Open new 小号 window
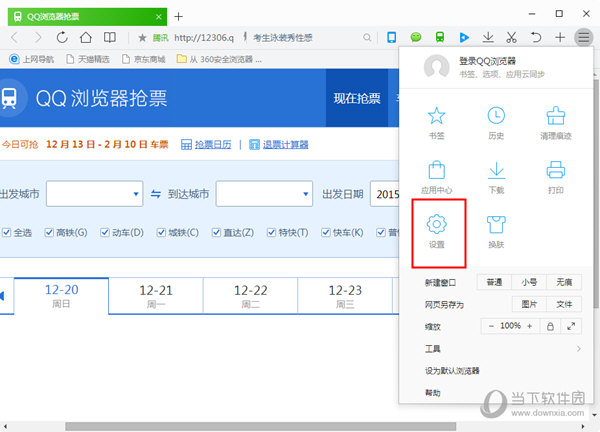 pyautogui.click(x=529, y=282)
